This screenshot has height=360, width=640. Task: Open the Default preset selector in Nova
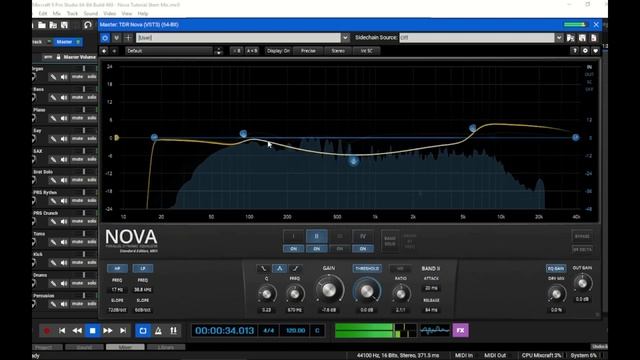(x=169, y=51)
